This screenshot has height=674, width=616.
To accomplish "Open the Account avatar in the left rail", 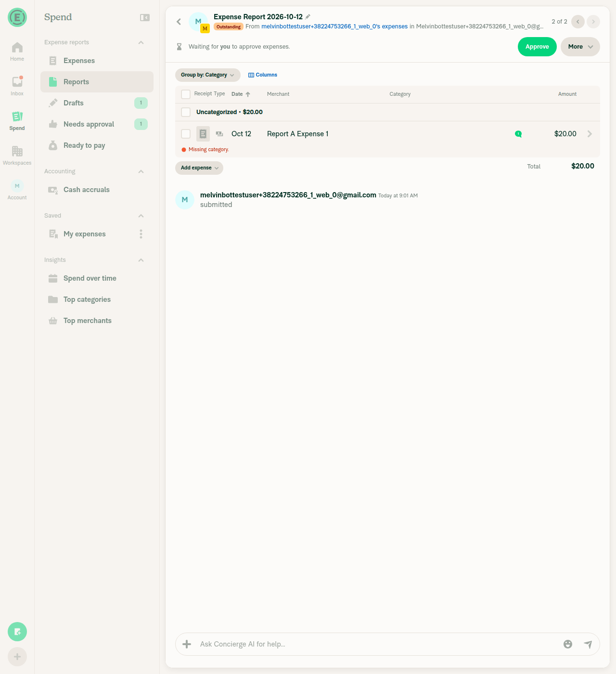I will click(x=17, y=190).
